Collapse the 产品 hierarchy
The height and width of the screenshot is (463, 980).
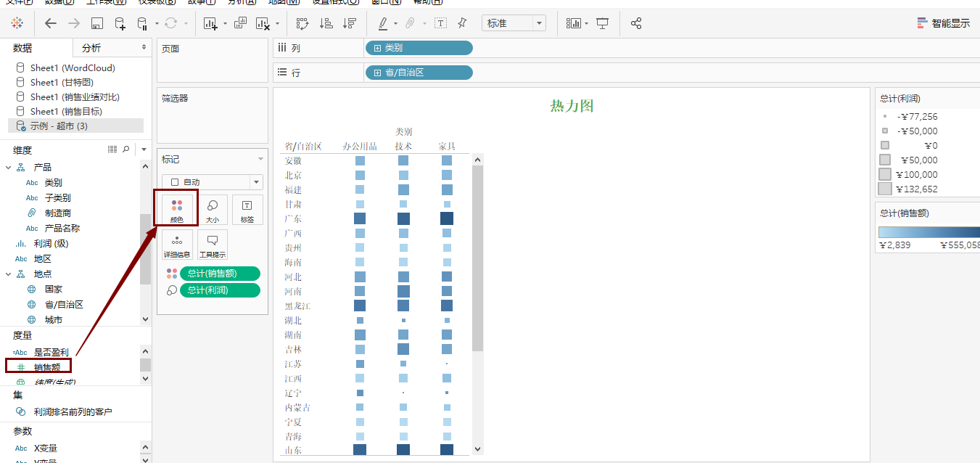coord(9,168)
